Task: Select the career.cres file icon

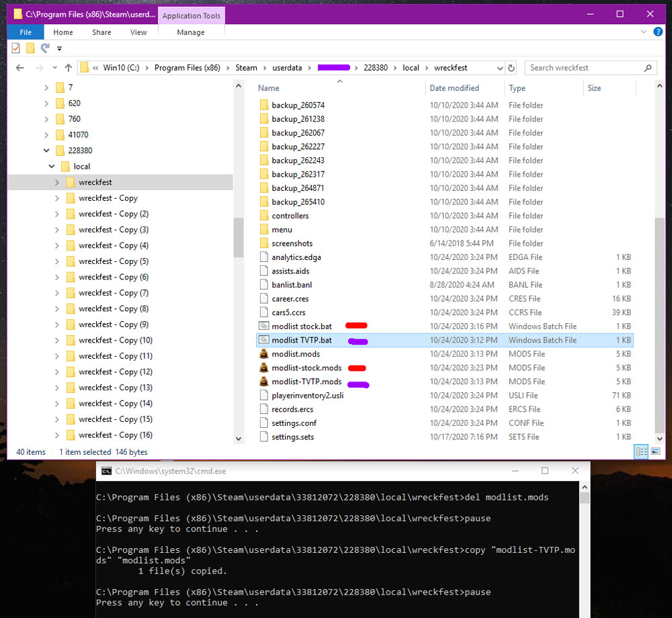Action: (x=264, y=298)
